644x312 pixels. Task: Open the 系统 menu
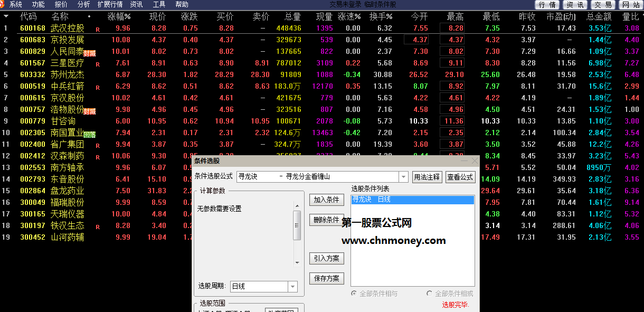(16, 4)
